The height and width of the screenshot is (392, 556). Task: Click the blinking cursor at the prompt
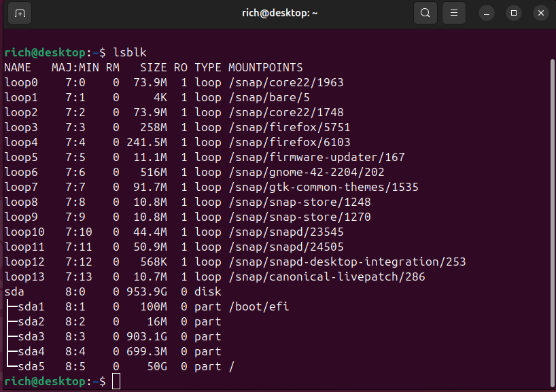(x=116, y=381)
